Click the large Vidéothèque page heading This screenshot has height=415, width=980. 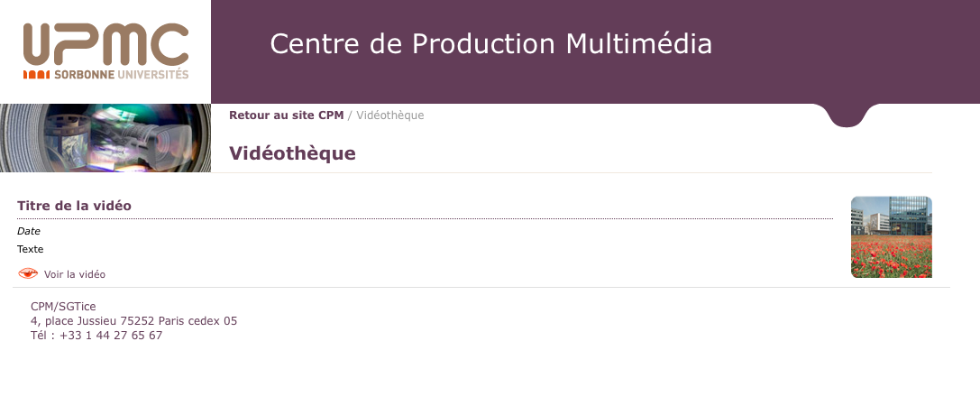click(x=292, y=153)
